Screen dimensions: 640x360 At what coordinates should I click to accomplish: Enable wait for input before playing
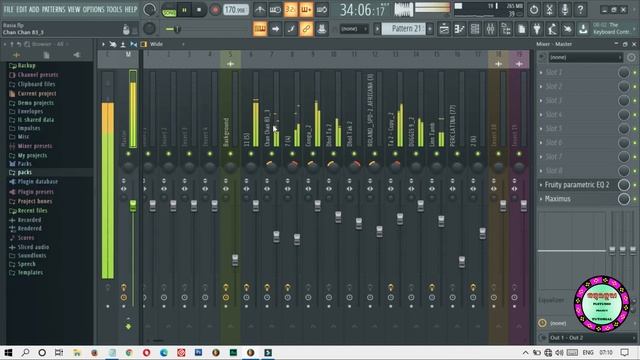(275, 10)
